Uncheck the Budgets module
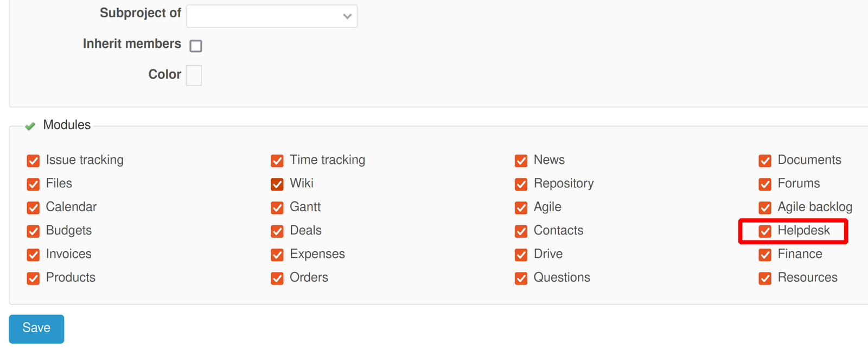Screen dimensions: 868x349 click(33, 231)
